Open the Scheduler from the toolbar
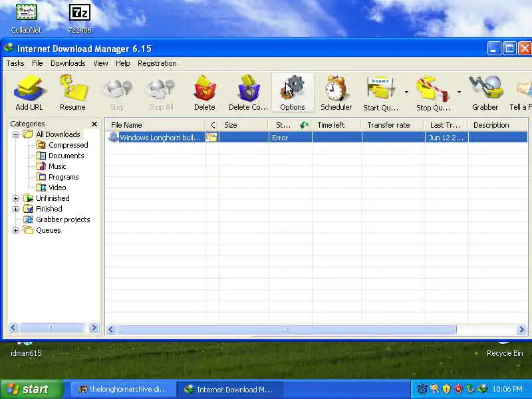532x399 pixels. click(x=336, y=92)
